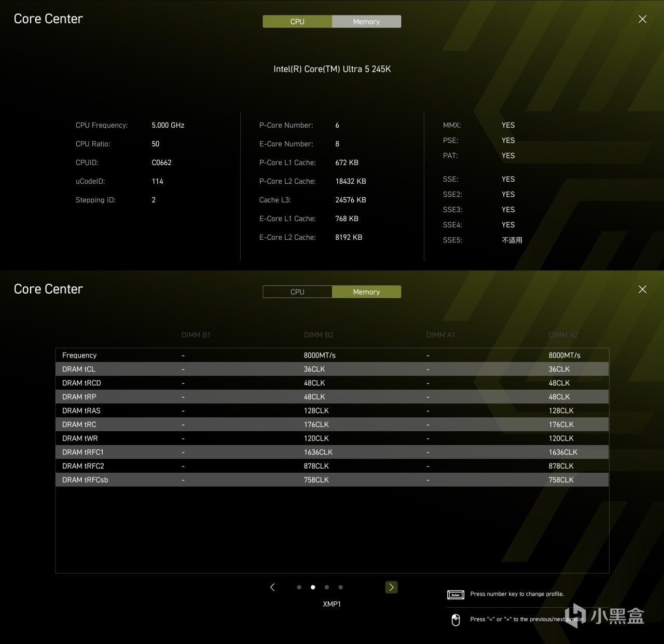Click 878CLK tRFC2 value under DIMM A2
The image size is (664, 644).
561,466
